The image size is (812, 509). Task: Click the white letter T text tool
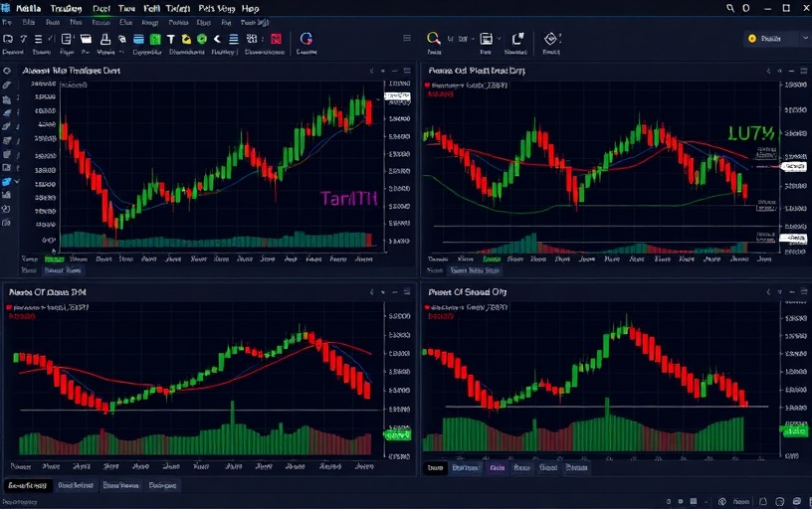(171, 39)
